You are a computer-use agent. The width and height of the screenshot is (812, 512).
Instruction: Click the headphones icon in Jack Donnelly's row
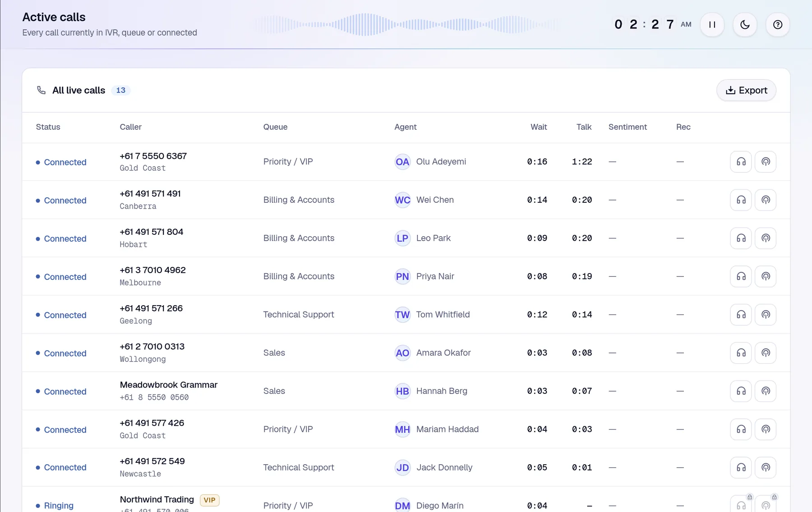click(x=741, y=467)
